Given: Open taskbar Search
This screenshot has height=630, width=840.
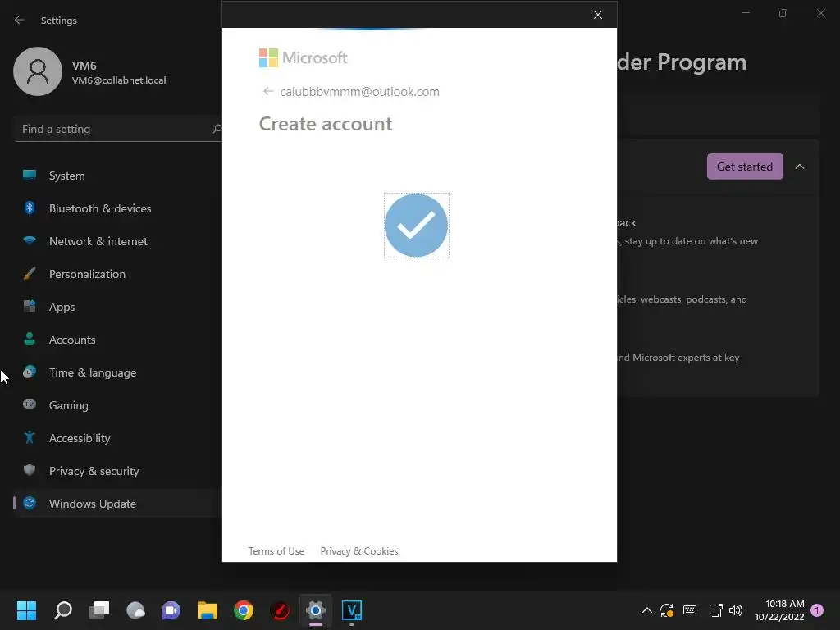Looking at the screenshot, I should pyautogui.click(x=63, y=610).
